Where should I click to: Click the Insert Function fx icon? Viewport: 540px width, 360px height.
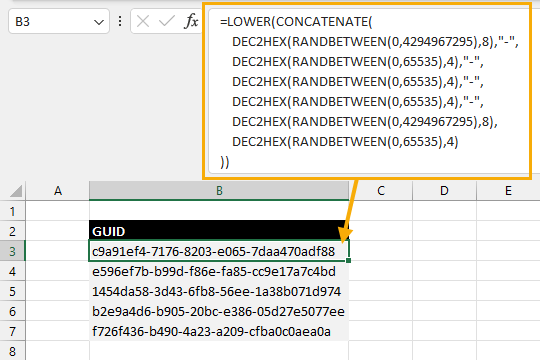(x=191, y=22)
